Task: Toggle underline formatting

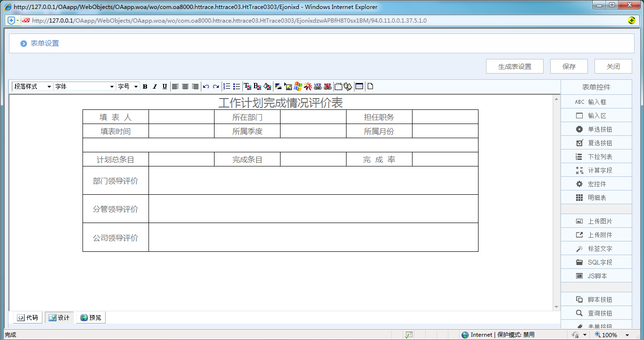Action: 164,86
